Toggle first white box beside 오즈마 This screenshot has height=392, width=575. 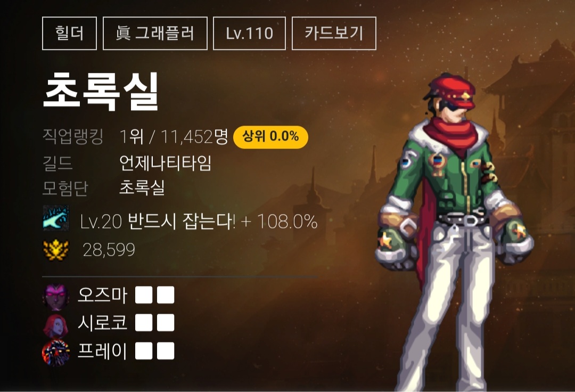tap(144, 295)
